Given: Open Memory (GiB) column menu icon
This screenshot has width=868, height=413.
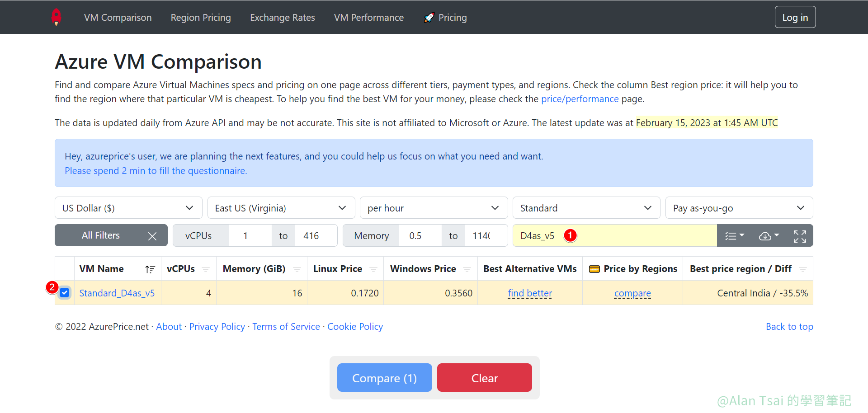Looking at the screenshot, I should pyautogui.click(x=297, y=269).
